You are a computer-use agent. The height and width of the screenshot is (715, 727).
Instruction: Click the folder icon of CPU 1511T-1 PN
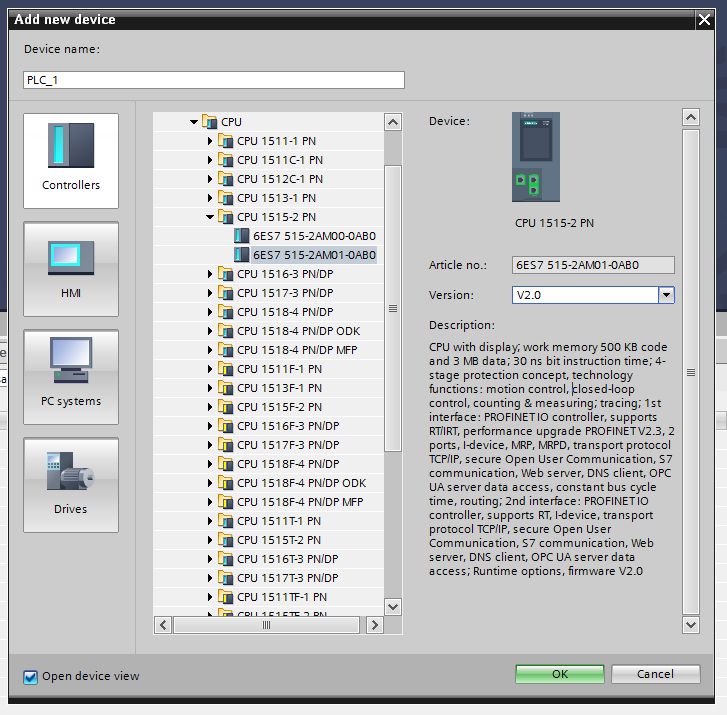click(x=225, y=521)
